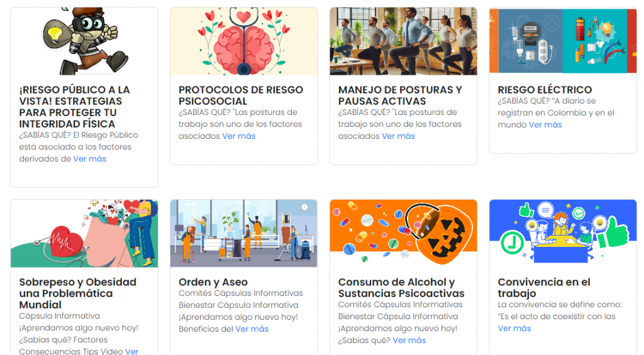
Task: Click Ver más under Orden y Aseo
Action: [252, 329]
